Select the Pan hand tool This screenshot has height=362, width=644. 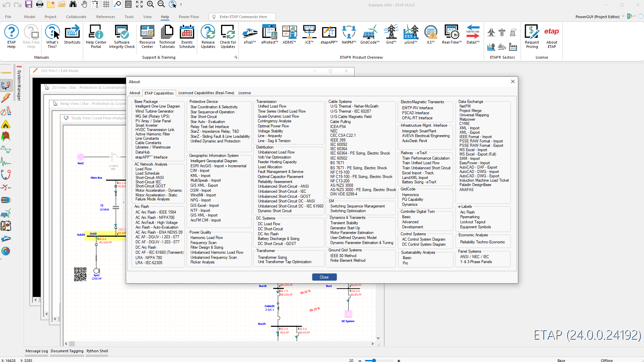point(84,4)
